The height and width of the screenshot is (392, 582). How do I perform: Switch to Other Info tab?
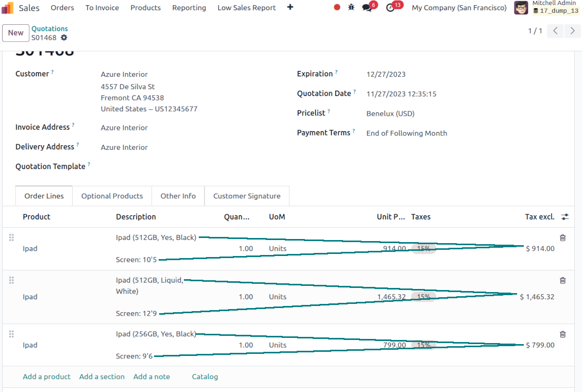point(178,196)
